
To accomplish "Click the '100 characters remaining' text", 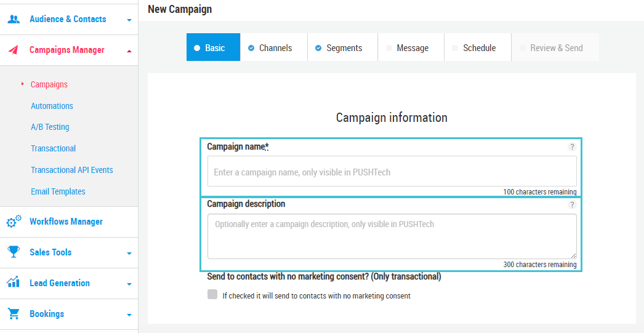I will tap(540, 192).
